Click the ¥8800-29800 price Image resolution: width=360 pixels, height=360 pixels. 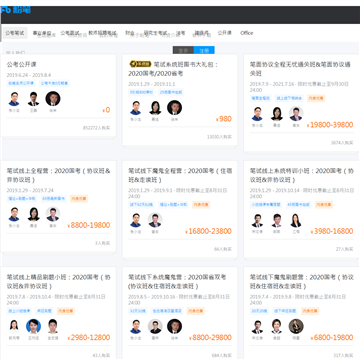(x=210, y=338)
